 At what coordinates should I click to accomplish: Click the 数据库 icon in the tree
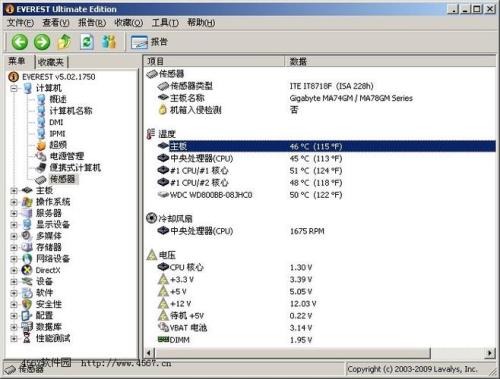point(27,327)
